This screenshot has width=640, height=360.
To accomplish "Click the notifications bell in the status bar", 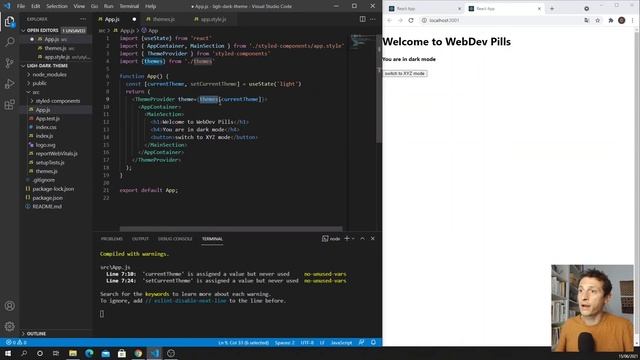I will [x=373, y=342].
